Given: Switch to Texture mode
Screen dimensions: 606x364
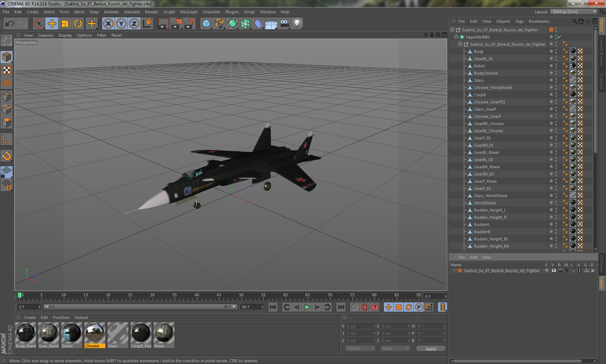Looking at the screenshot, I should (x=7, y=70).
